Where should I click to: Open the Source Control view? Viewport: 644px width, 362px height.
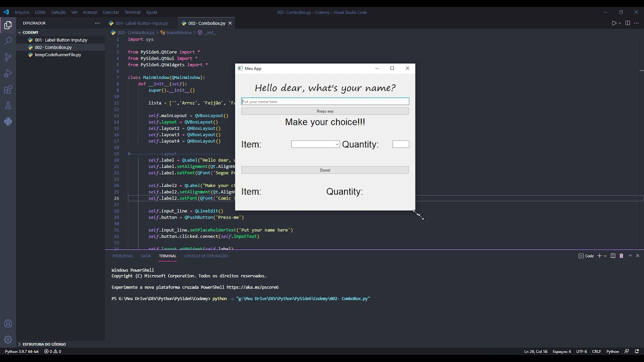[x=8, y=57]
